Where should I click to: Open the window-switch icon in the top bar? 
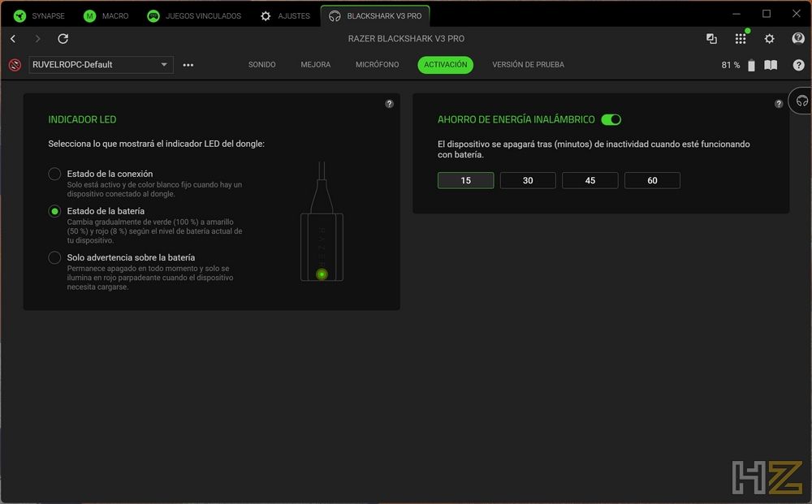pyautogui.click(x=711, y=38)
